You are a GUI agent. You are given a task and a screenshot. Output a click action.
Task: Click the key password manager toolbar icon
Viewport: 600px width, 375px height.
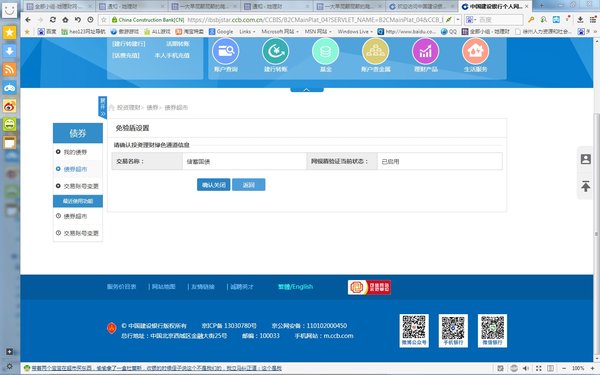click(x=531, y=20)
